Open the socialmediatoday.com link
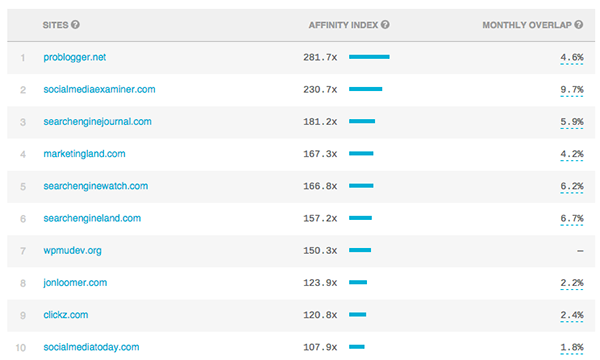600x360 pixels. [91, 347]
